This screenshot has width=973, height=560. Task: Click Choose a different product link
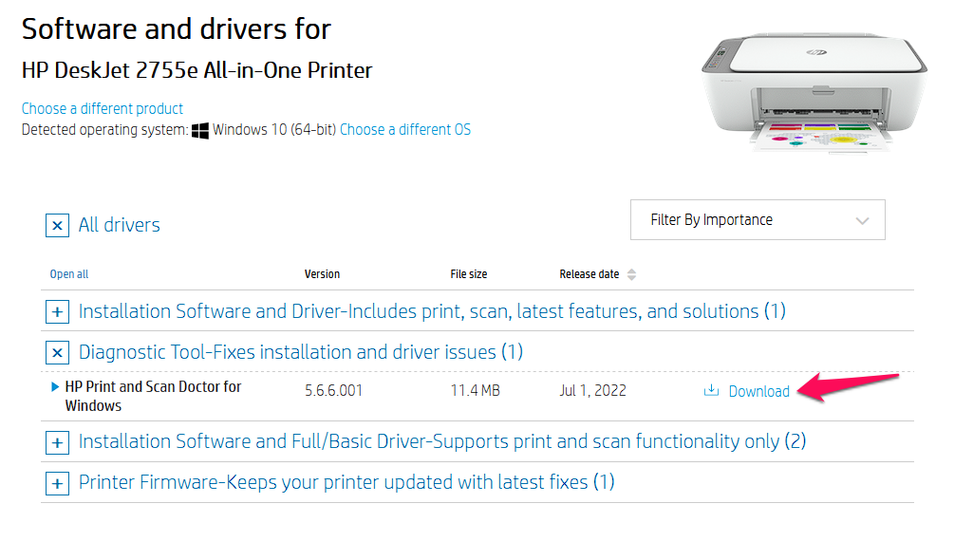[x=103, y=108]
